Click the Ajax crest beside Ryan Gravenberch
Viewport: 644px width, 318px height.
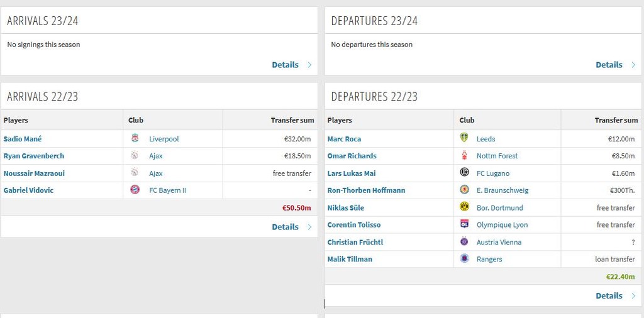click(x=135, y=156)
